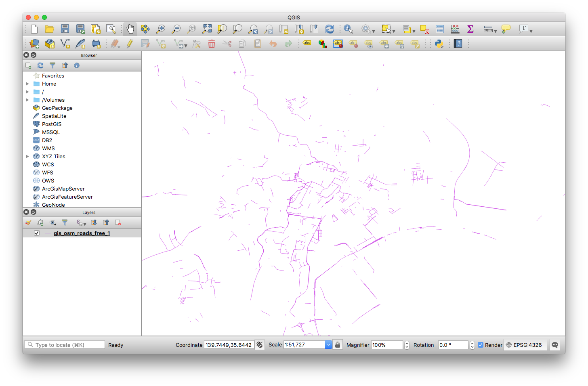
Task: Select the Zoom In tool
Action: pos(160,29)
